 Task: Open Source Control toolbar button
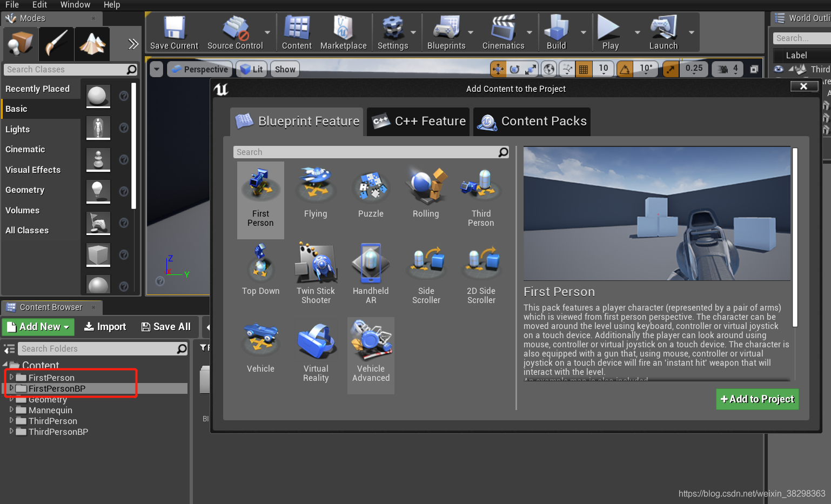pos(235,33)
